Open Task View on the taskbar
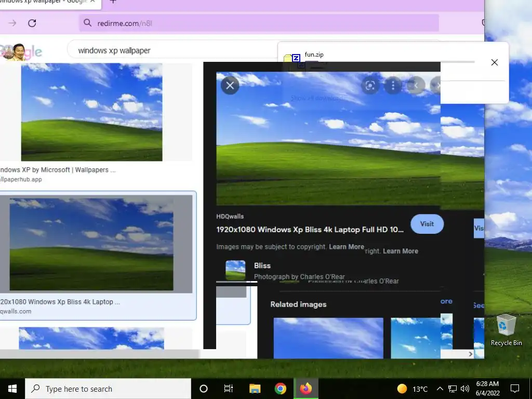 coord(229,389)
